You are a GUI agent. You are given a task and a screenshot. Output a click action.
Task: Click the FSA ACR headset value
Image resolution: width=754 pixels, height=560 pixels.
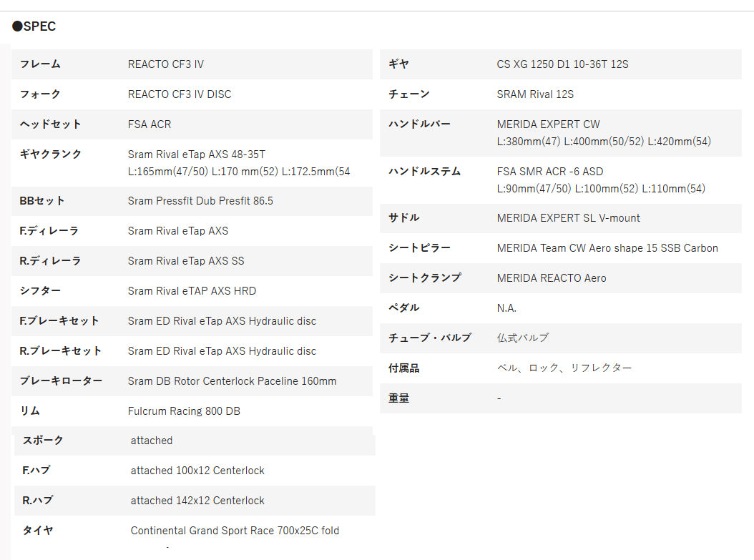click(x=150, y=124)
